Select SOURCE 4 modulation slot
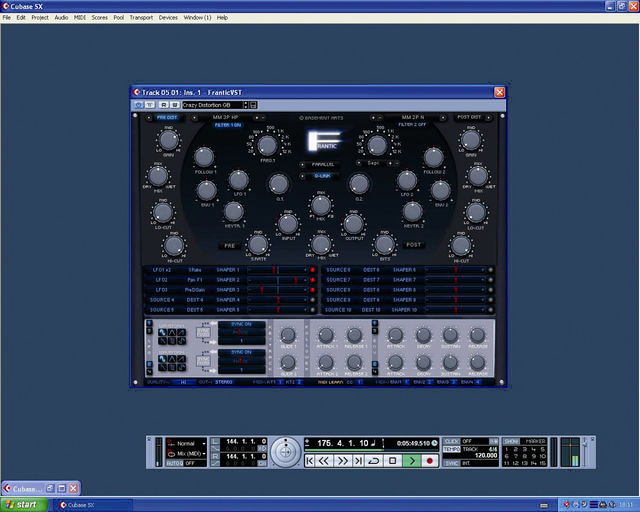 pyautogui.click(x=162, y=300)
